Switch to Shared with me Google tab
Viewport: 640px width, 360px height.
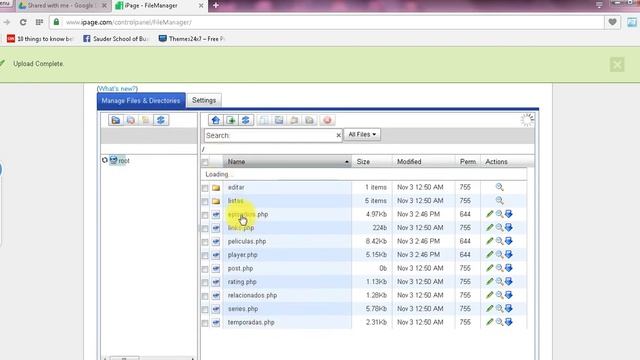coord(62,6)
